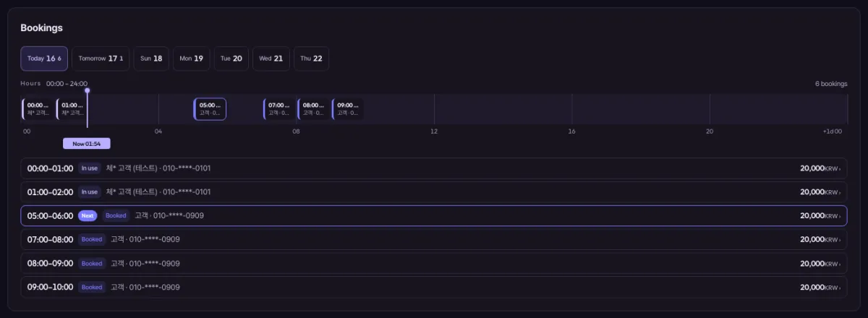This screenshot has width=868, height=318.
Task: Click the 09:00 timeline booking block
Action: coord(347,109)
